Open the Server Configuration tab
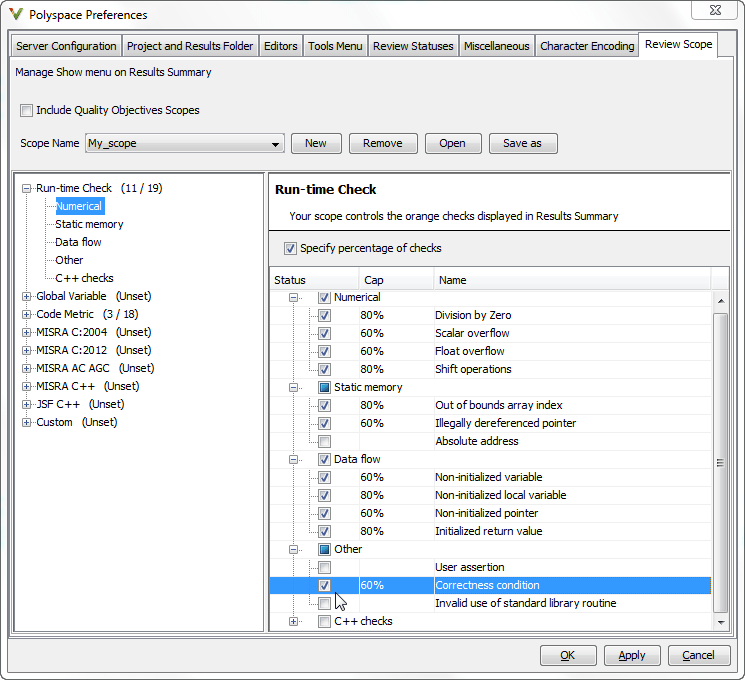 click(66, 46)
